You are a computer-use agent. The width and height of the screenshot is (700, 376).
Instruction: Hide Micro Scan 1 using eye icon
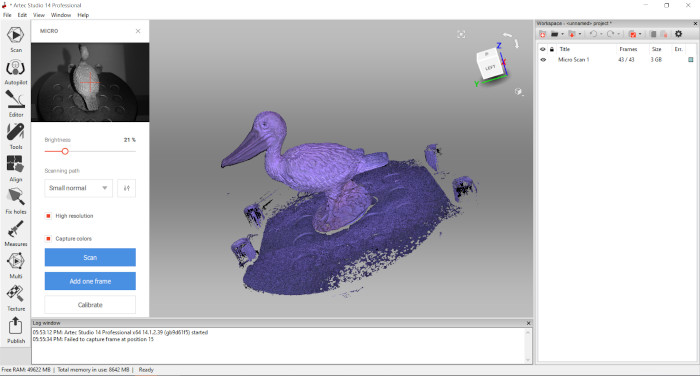click(543, 59)
